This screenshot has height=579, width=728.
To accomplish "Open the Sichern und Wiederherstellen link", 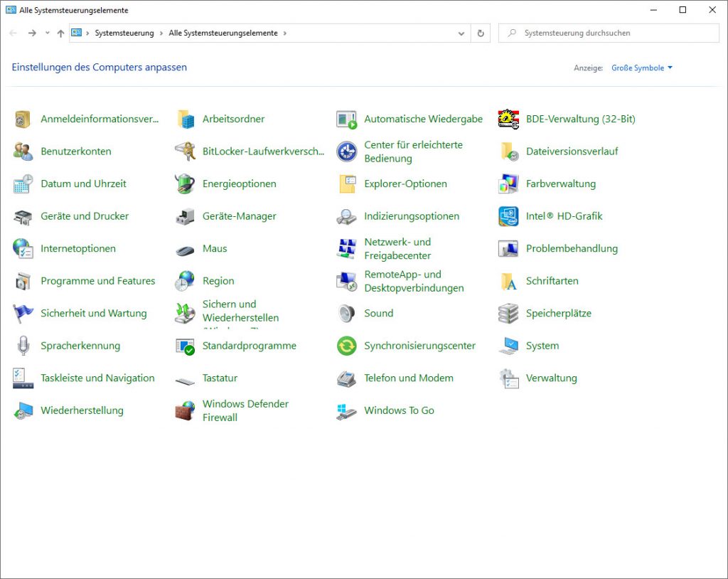I will 240,314.
